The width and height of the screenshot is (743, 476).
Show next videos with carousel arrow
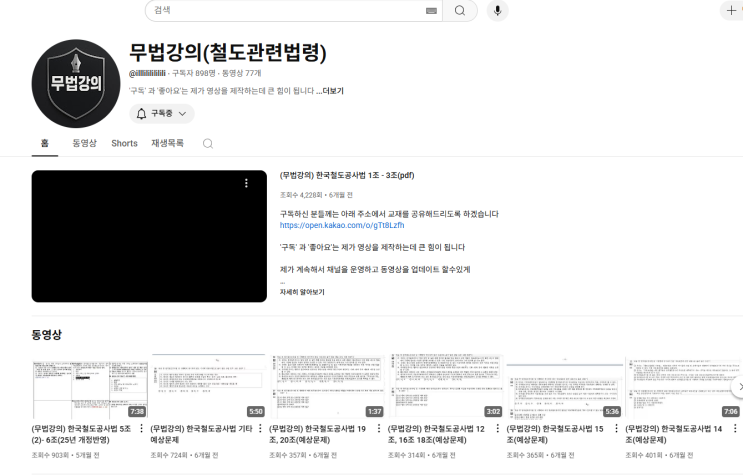pyautogui.click(x=738, y=387)
